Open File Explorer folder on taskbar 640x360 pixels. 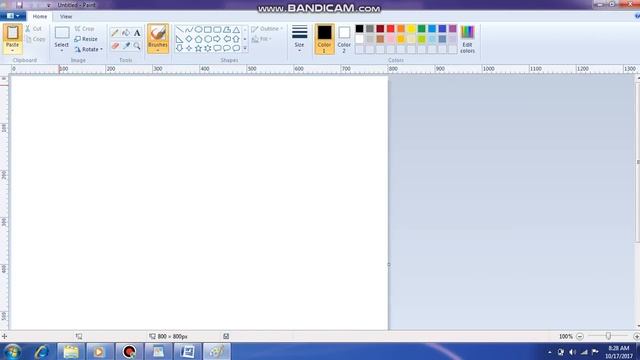[71, 351]
